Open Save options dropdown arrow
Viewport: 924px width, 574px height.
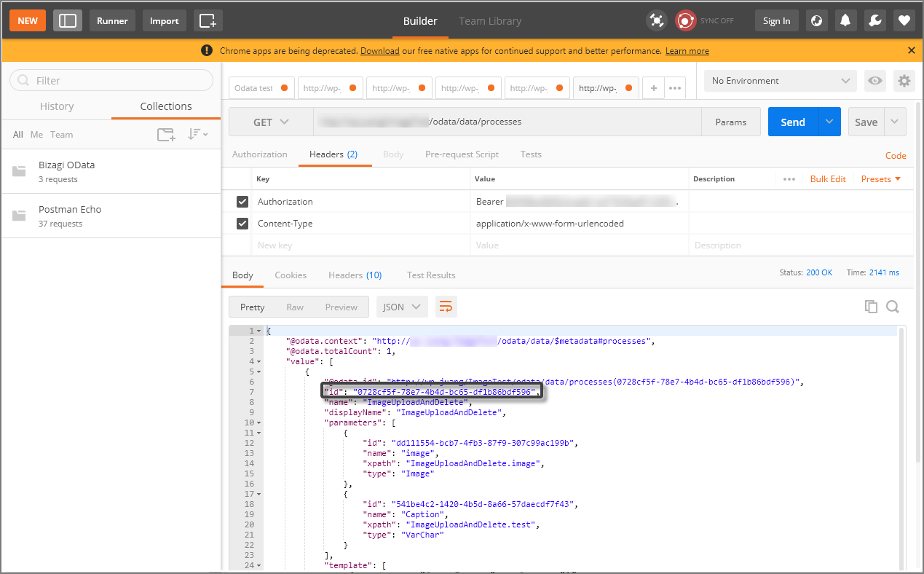[896, 122]
